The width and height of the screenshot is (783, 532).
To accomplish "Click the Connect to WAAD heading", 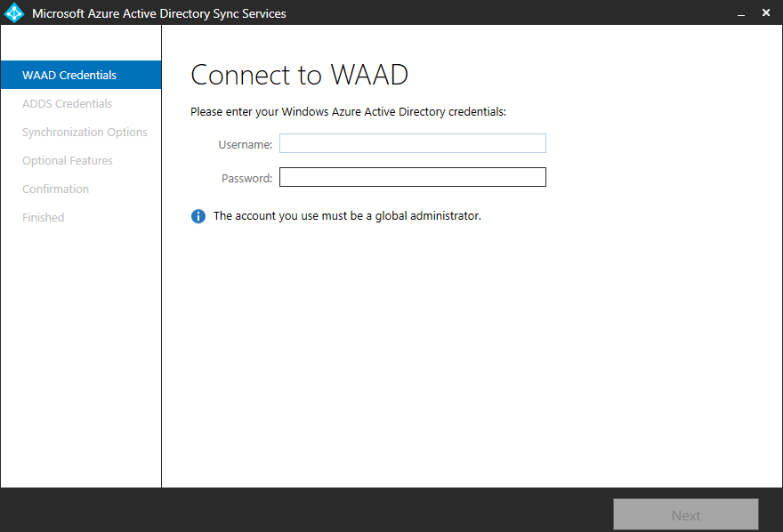I will (299, 75).
